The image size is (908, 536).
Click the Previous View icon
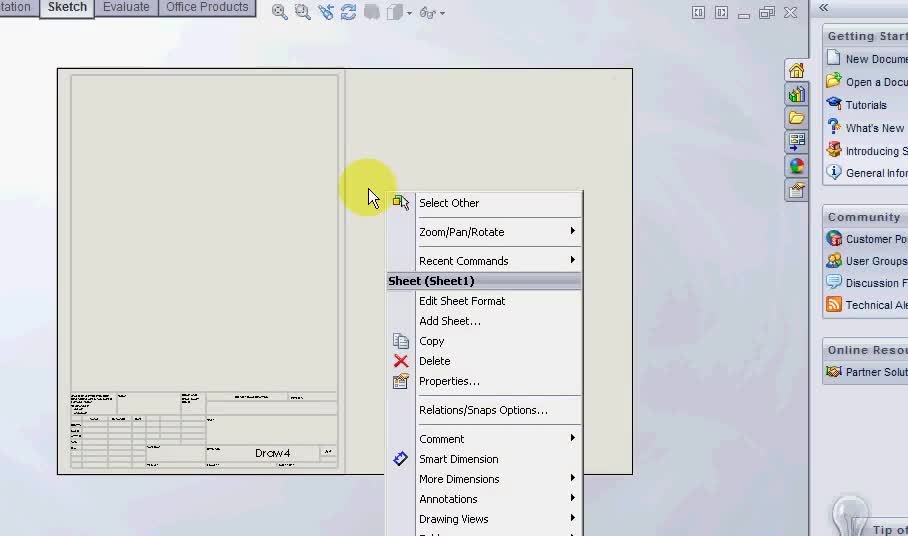(325, 12)
